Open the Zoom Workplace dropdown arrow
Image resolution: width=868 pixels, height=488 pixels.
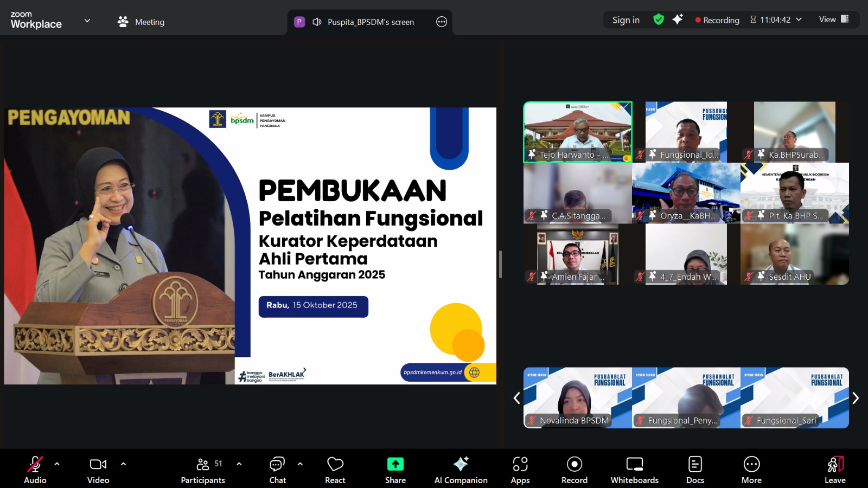[87, 21]
